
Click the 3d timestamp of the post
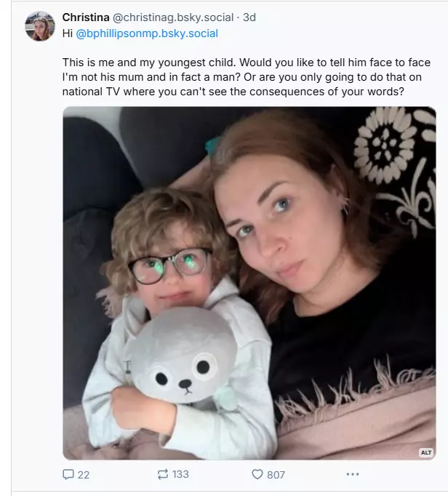coord(249,17)
